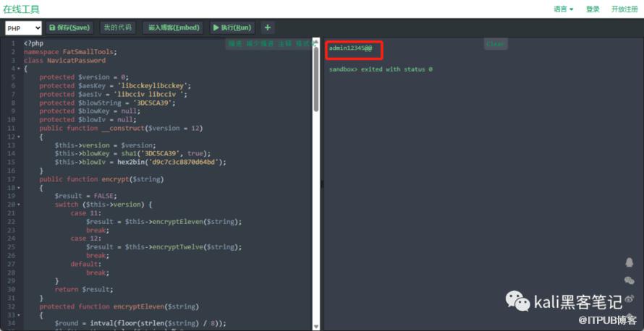
Task: Click the encryptEleven($string) call on line 22
Action: (x=164, y=221)
